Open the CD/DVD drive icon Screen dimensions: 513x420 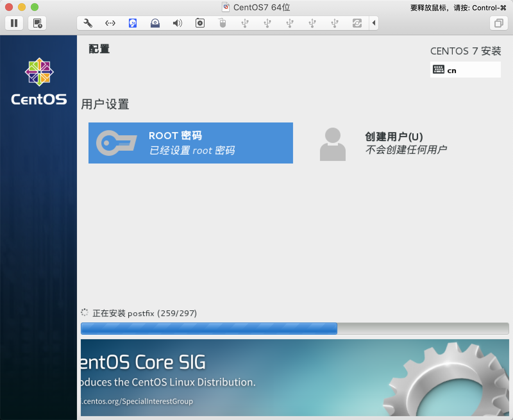155,23
